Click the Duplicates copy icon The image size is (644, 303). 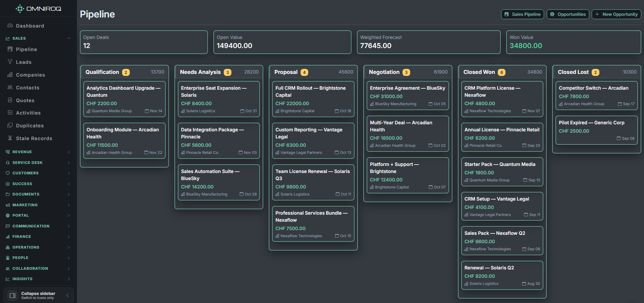pyautogui.click(x=10, y=125)
